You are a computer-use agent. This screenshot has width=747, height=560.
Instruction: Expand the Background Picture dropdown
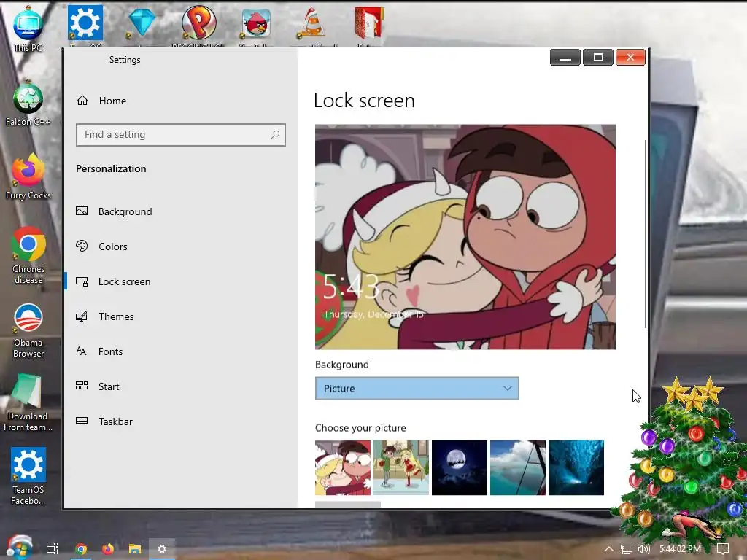417,389
